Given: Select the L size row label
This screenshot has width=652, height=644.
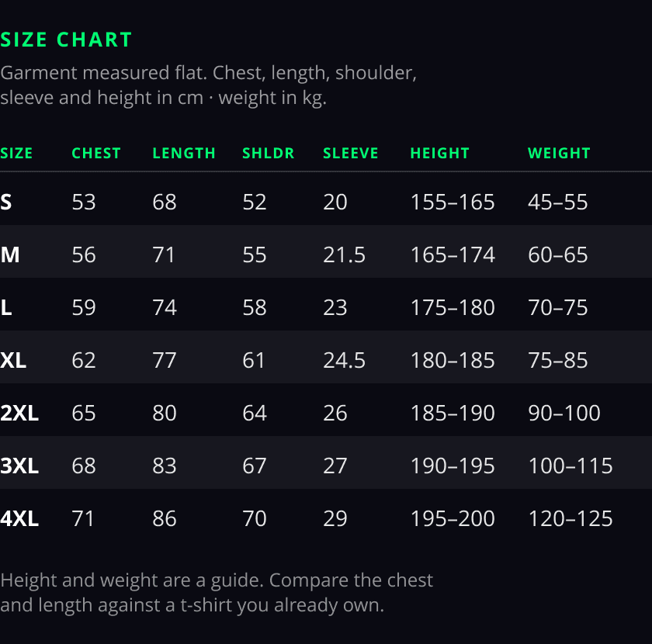Looking at the screenshot, I should [x=6, y=308].
